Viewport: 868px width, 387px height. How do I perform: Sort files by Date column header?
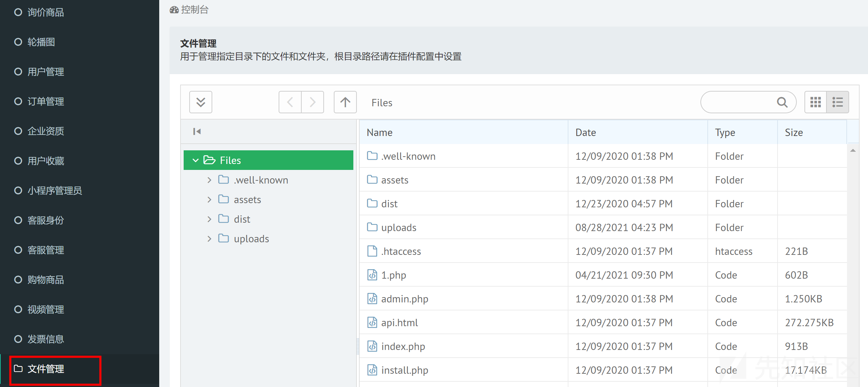coord(586,132)
